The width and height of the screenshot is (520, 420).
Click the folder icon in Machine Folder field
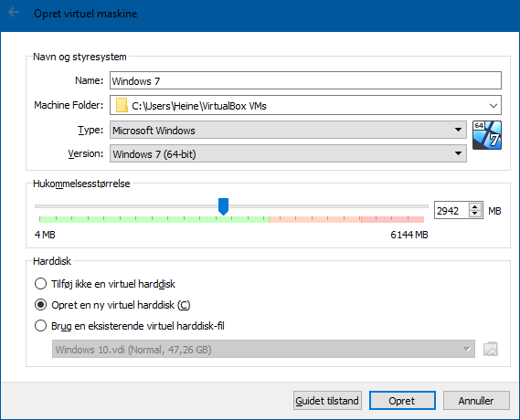[x=122, y=105]
